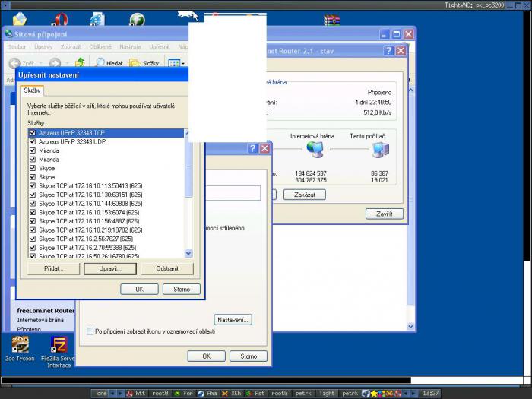Viewport: 532px width, 399px height.
Task: Open the views icon dropdown arrow
Action: point(183,63)
